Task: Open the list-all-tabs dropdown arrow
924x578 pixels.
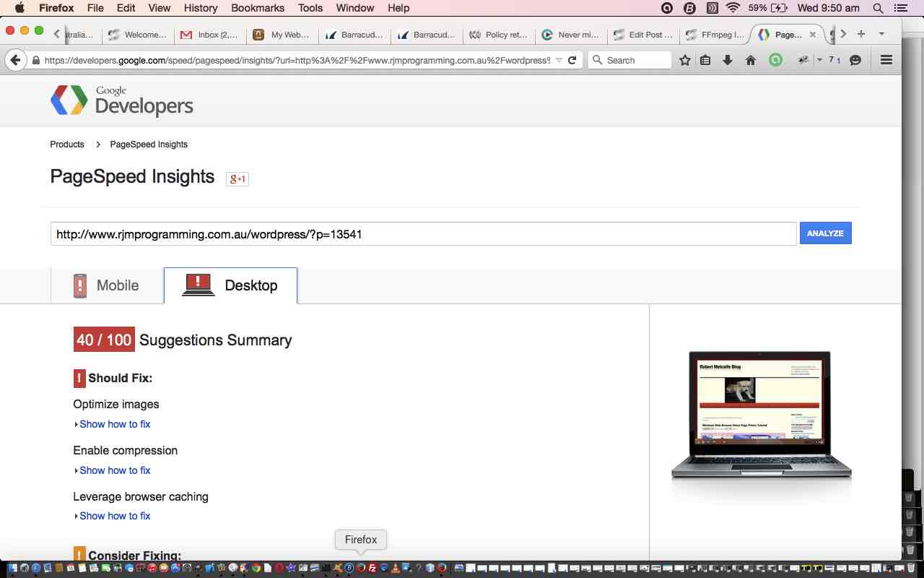Action: pyautogui.click(x=881, y=34)
